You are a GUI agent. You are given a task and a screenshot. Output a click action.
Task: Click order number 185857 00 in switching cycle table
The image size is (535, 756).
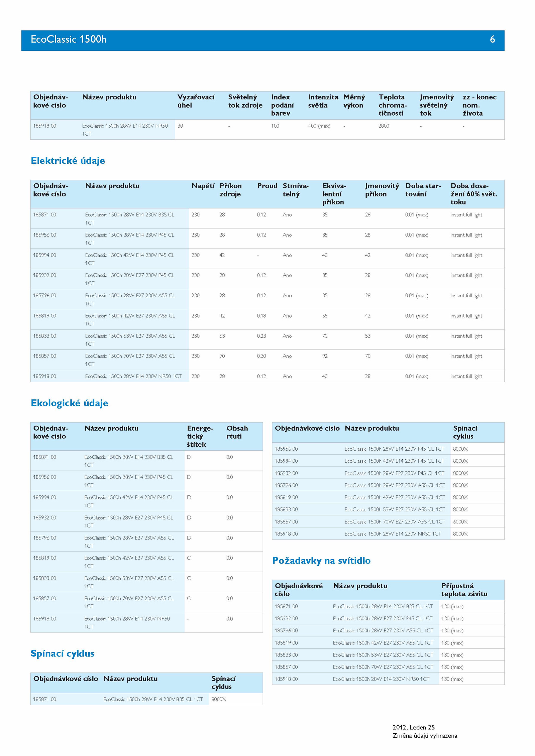point(286,522)
